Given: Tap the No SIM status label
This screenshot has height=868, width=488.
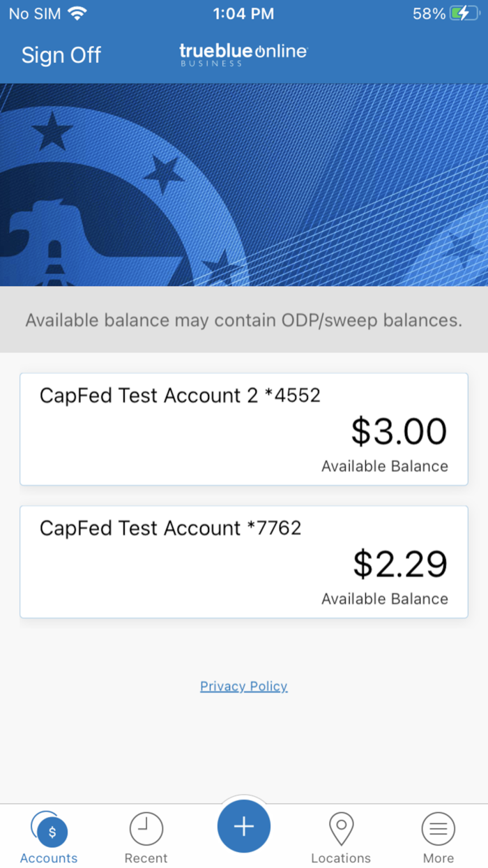Looking at the screenshot, I should pos(35,13).
